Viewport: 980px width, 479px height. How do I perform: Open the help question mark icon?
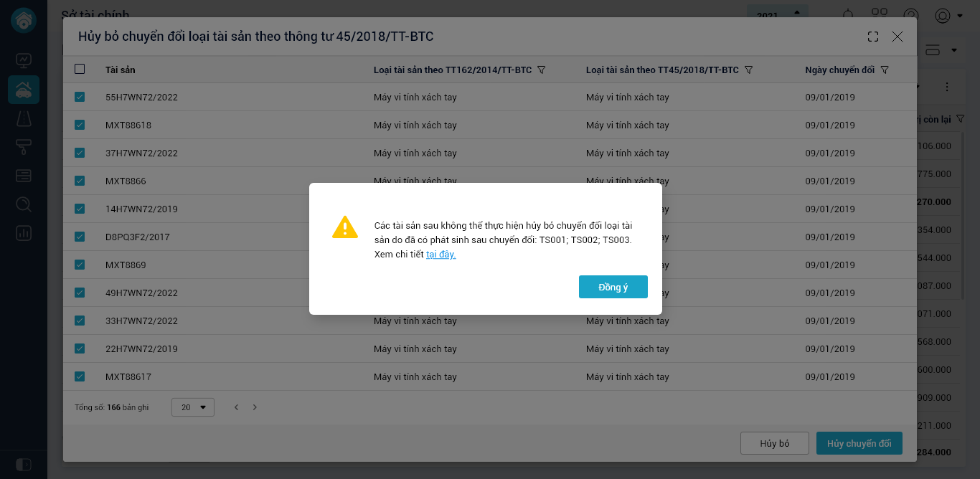pyautogui.click(x=911, y=16)
